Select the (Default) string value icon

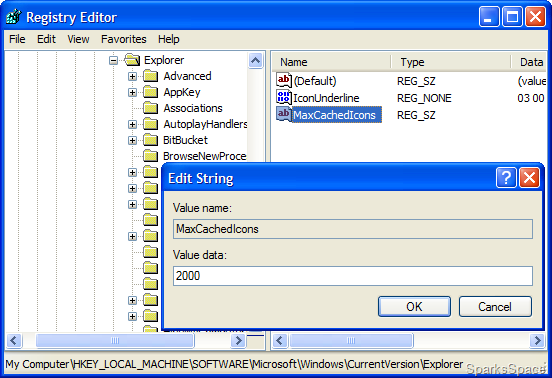(284, 81)
